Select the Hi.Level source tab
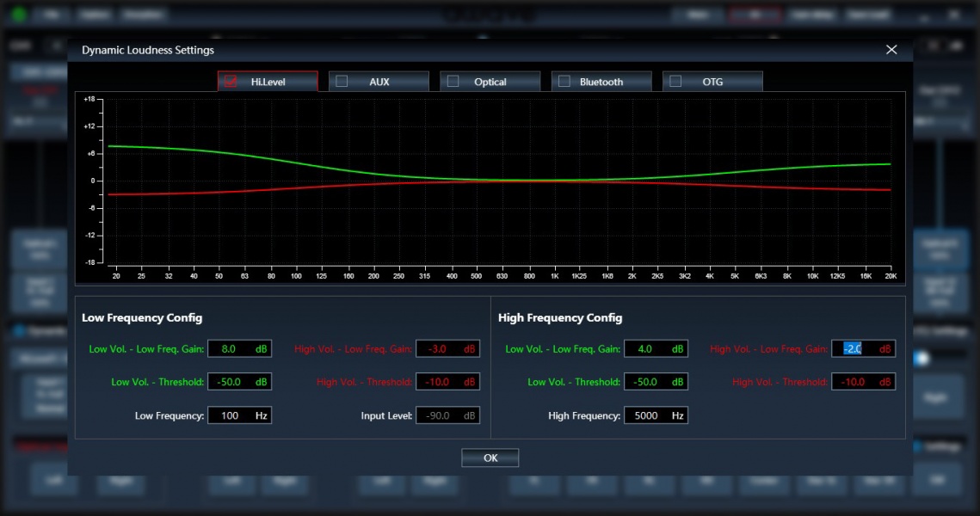Screen dimensions: 980x516 (x=268, y=81)
